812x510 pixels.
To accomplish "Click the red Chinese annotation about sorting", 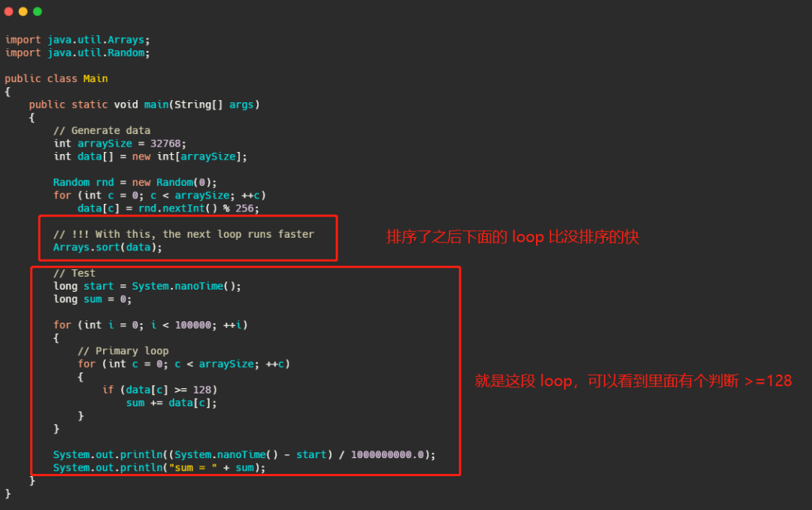I will [513, 237].
